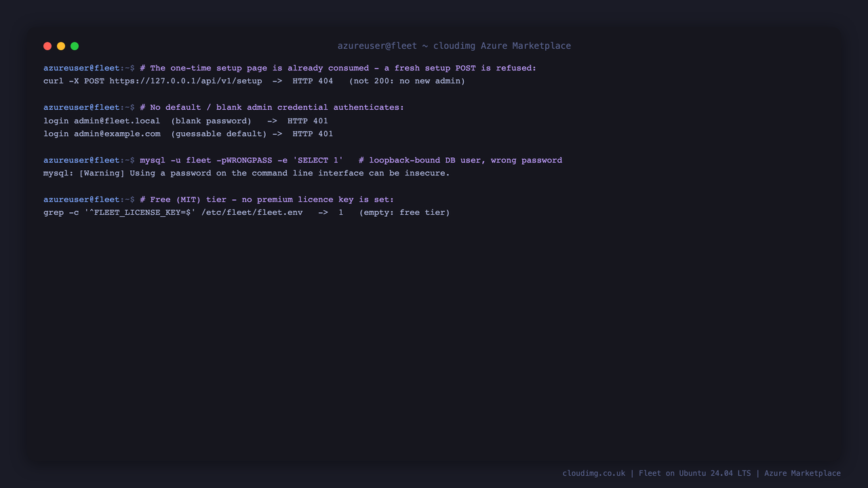Viewport: 868px width, 488px height.
Task: Click the cloudimg.co.uk footer link
Action: click(594, 473)
